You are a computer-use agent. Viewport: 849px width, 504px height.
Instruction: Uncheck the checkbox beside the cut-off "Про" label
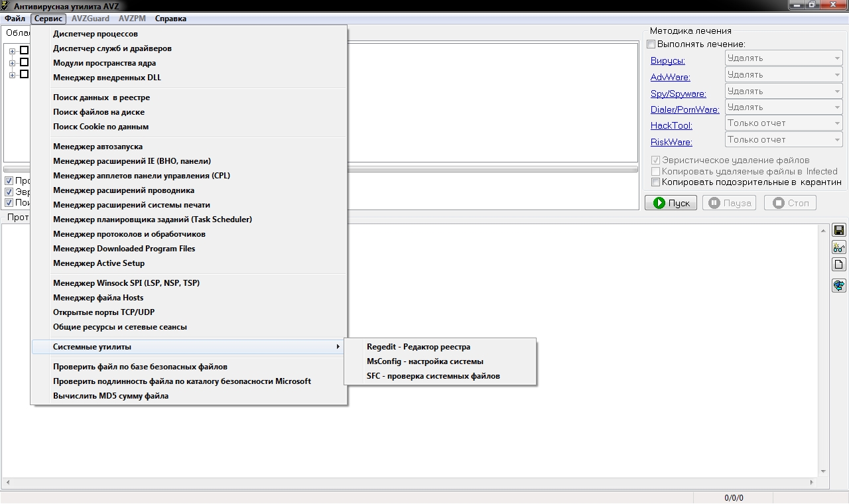click(x=9, y=181)
